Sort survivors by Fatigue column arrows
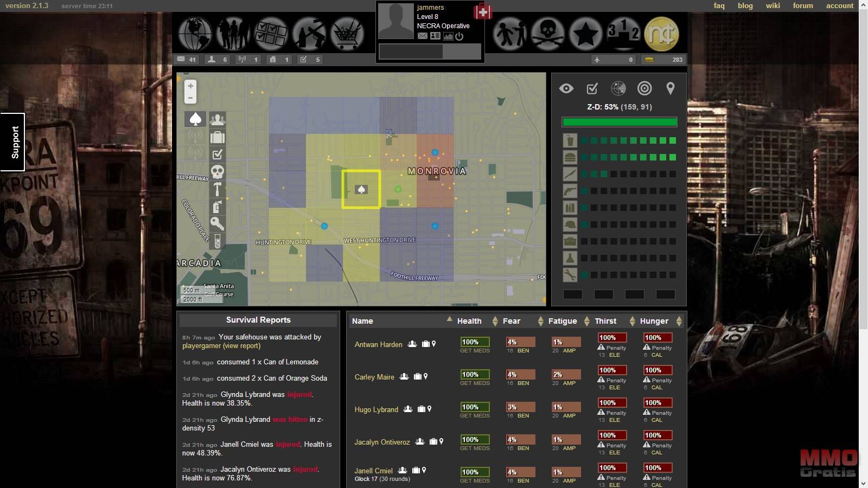 click(586, 322)
